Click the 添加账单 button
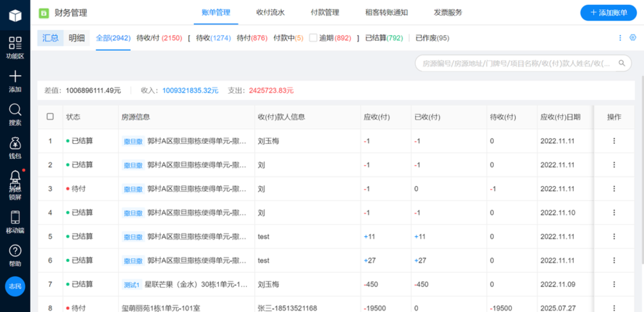Screen dimensions: 644x312 pos(608,13)
